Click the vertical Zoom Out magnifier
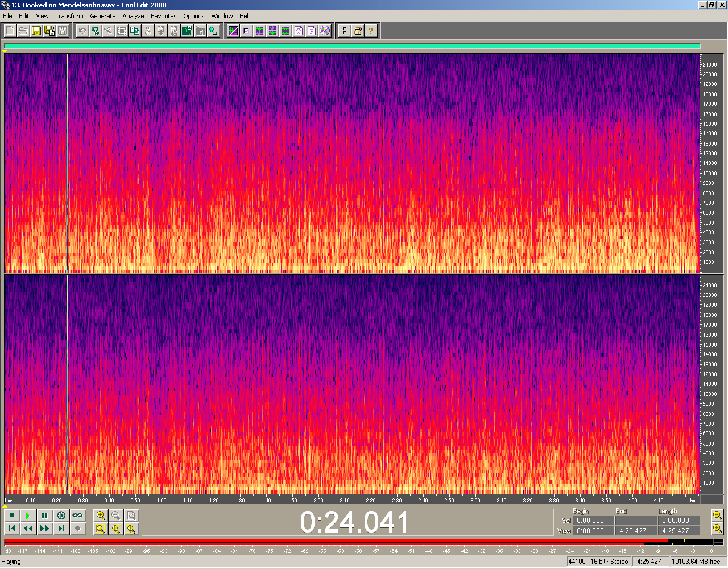 click(x=717, y=516)
